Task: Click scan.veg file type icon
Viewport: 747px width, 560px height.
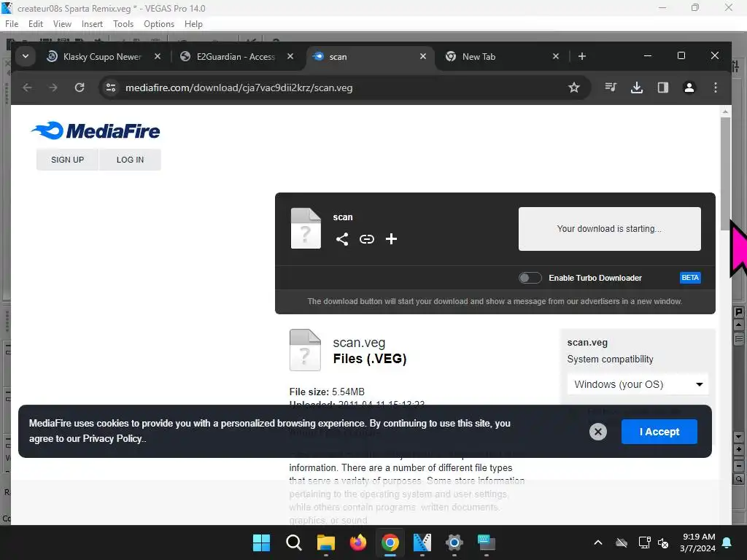Action: point(305,350)
